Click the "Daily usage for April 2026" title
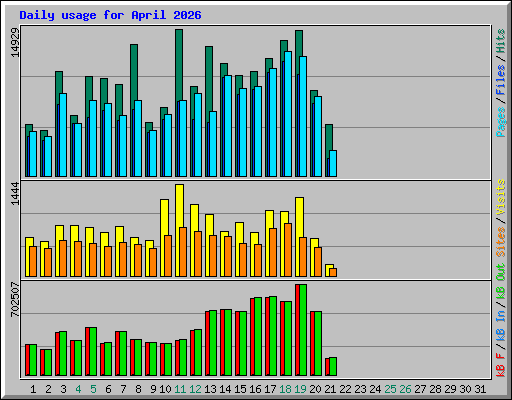The image size is (512, 400). (x=110, y=15)
